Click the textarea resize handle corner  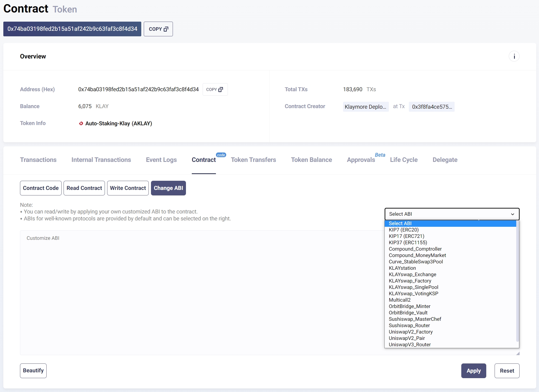[518, 353]
